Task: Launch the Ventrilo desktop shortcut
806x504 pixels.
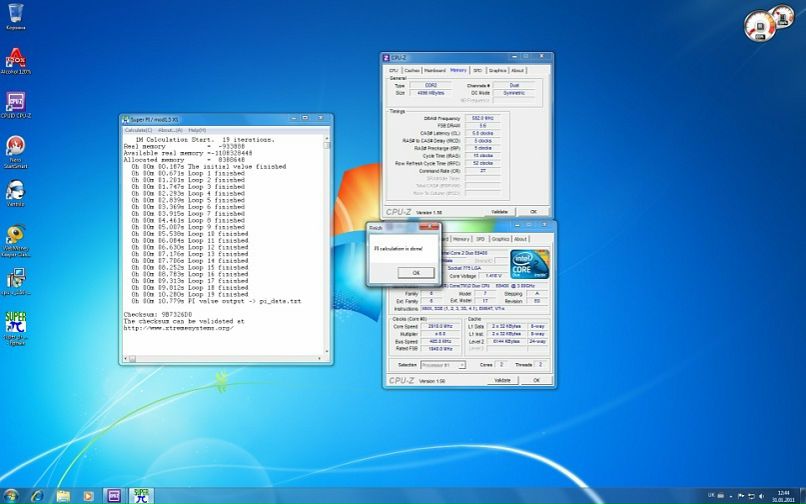Action: click(x=16, y=191)
